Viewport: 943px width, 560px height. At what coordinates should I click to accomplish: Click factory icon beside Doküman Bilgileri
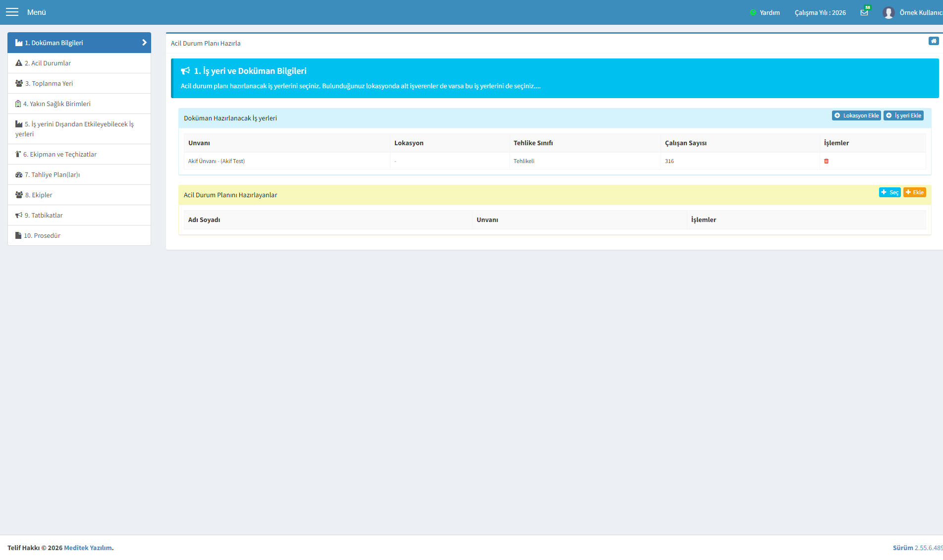(19, 43)
